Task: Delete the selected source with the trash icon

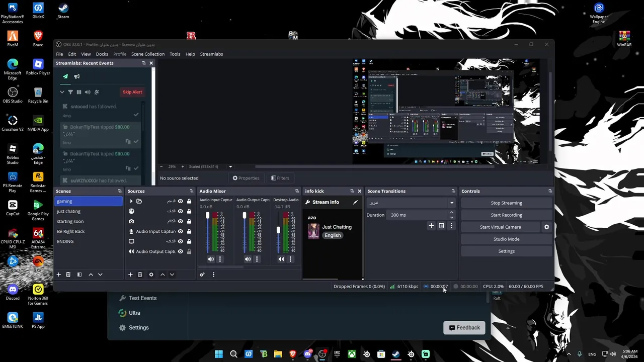Action: click(x=140, y=275)
